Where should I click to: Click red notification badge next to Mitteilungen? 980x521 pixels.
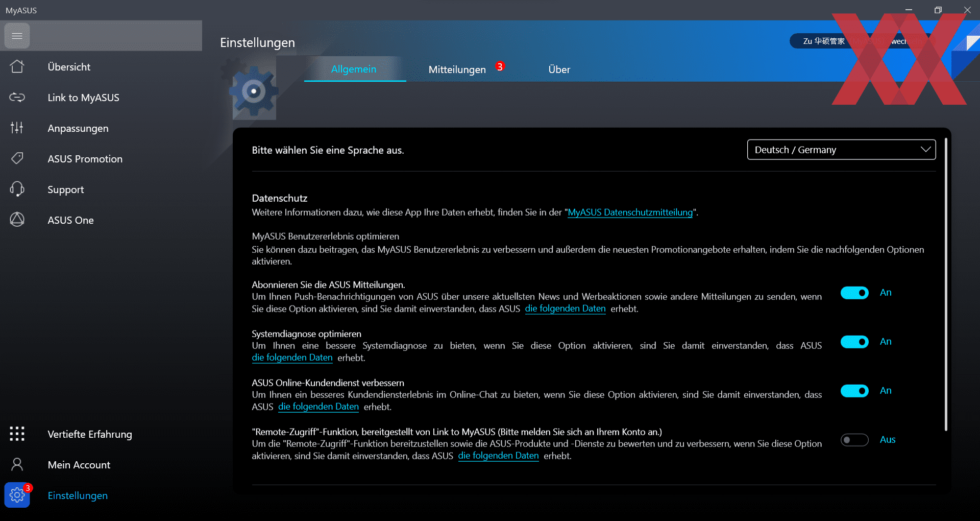click(x=500, y=66)
